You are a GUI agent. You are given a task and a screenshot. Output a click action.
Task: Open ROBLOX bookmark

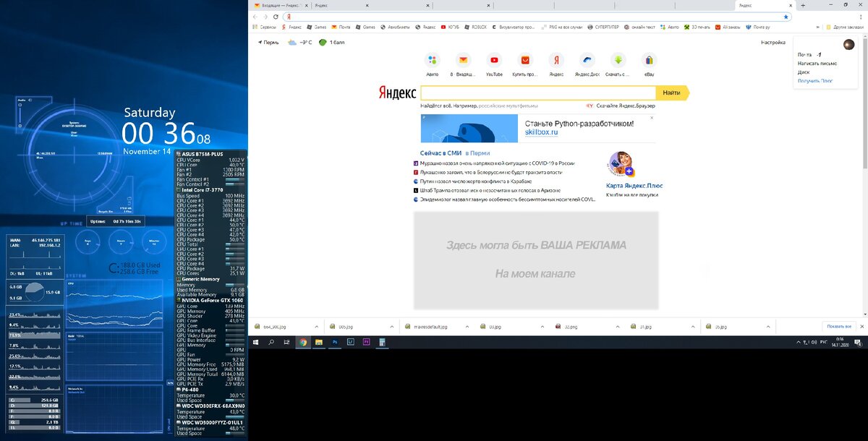475,27
